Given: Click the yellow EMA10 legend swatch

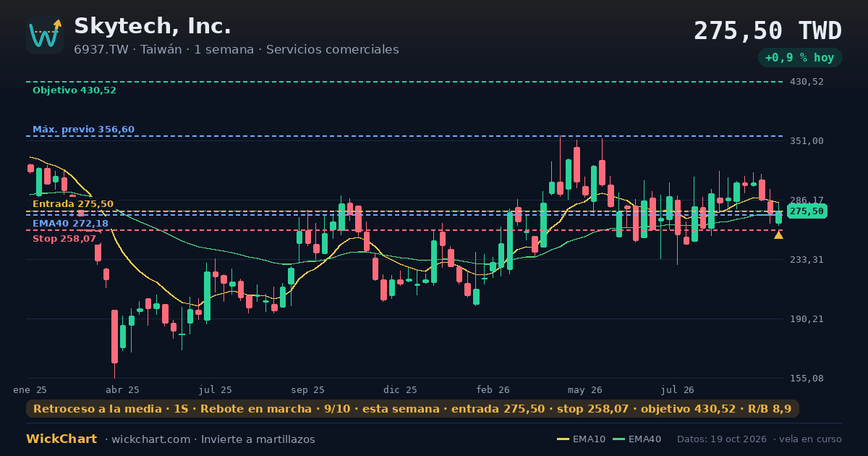Looking at the screenshot, I should coord(563,439).
